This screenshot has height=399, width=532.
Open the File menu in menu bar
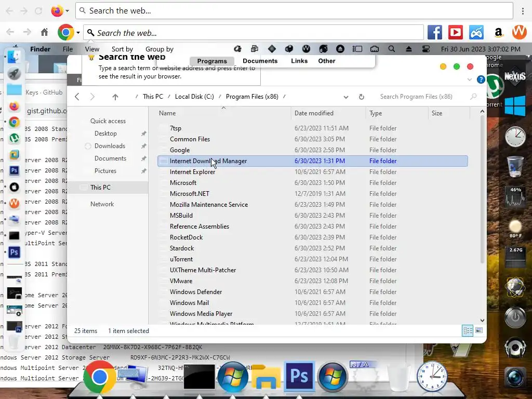(x=68, y=49)
